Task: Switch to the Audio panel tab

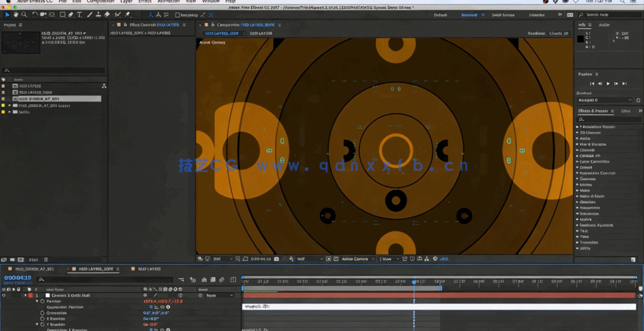Action: coord(604,25)
